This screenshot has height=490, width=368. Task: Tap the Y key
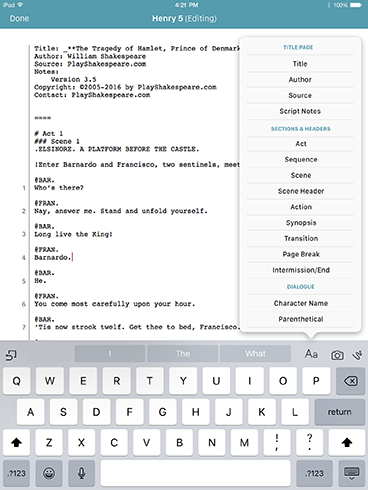click(183, 381)
